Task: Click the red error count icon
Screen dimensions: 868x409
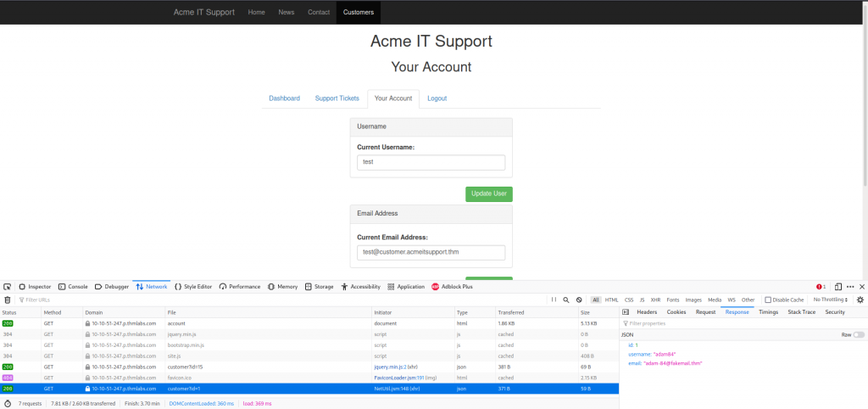Action: coord(821,287)
